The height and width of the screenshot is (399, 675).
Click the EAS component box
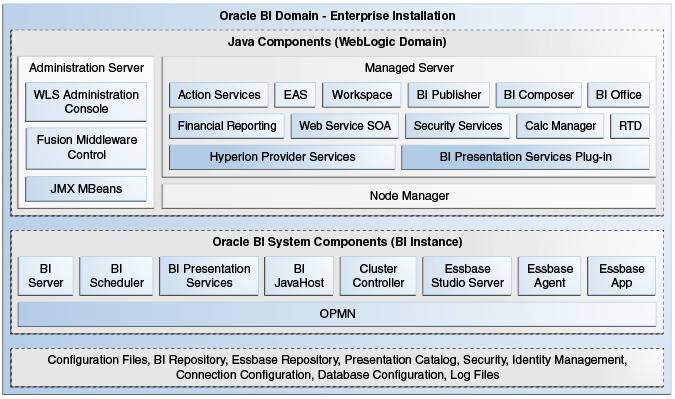point(295,95)
